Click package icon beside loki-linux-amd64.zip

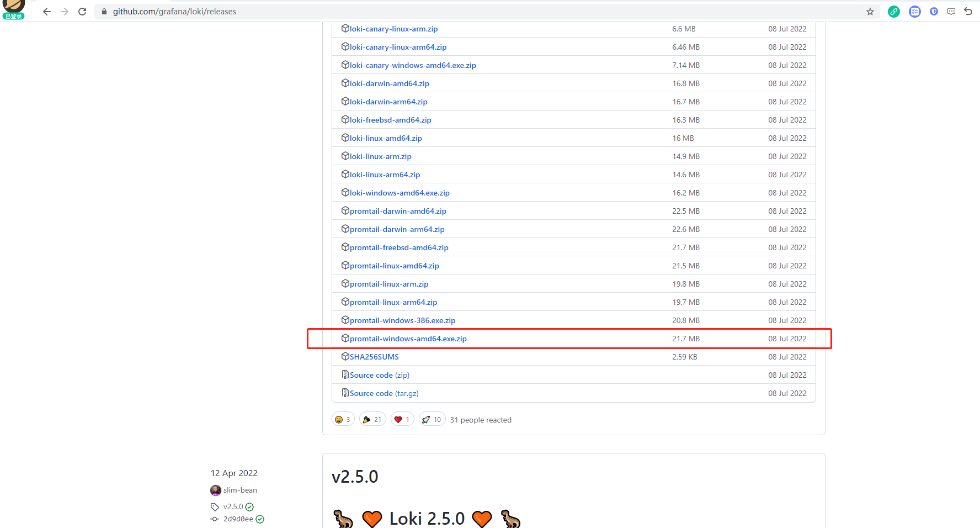click(345, 138)
